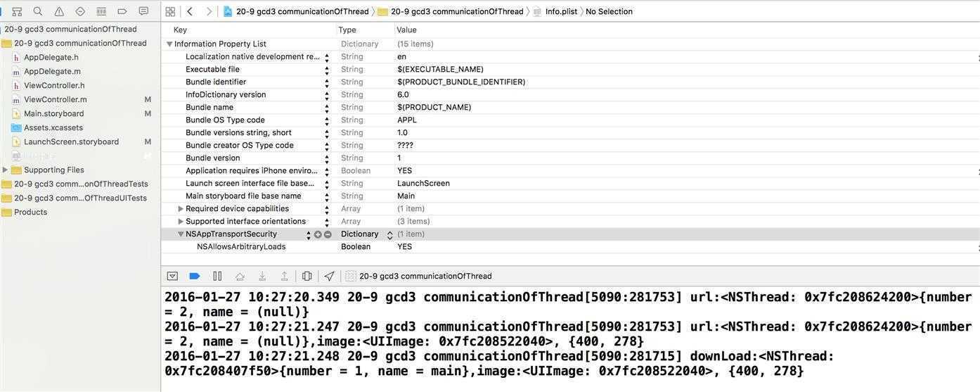Go forward with the right chevron
The image size is (980, 392).
pos(209,11)
